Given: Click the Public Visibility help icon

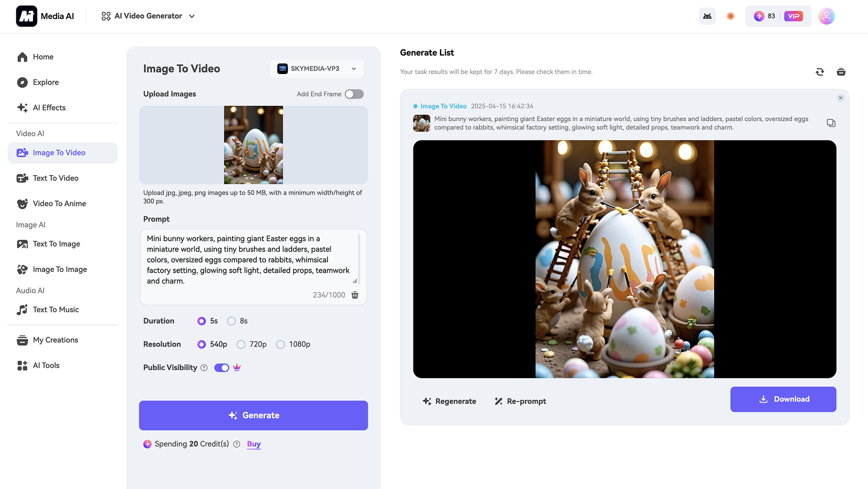Looking at the screenshot, I should pyautogui.click(x=204, y=368).
